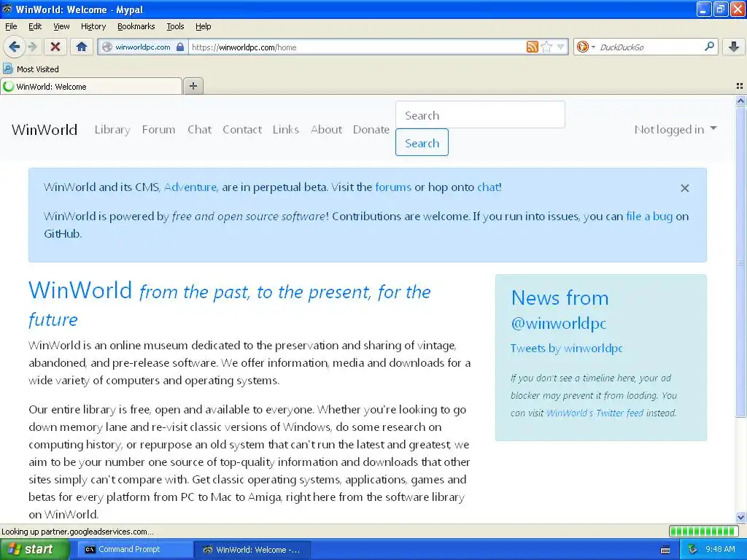Follow the chat link in banner
The height and width of the screenshot is (560, 747).
click(x=489, y=187)
